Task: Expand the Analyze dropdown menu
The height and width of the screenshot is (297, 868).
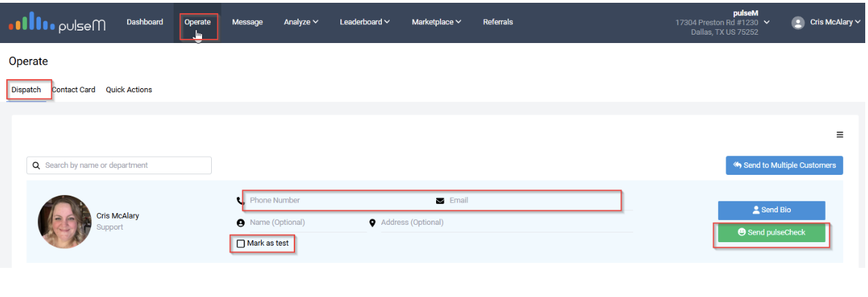Action: point(301,22)
